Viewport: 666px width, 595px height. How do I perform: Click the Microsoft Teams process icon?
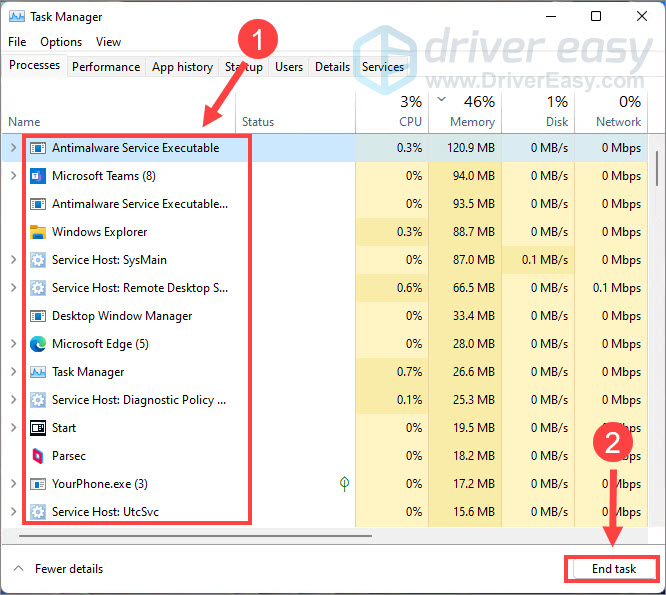click(38, 176)
